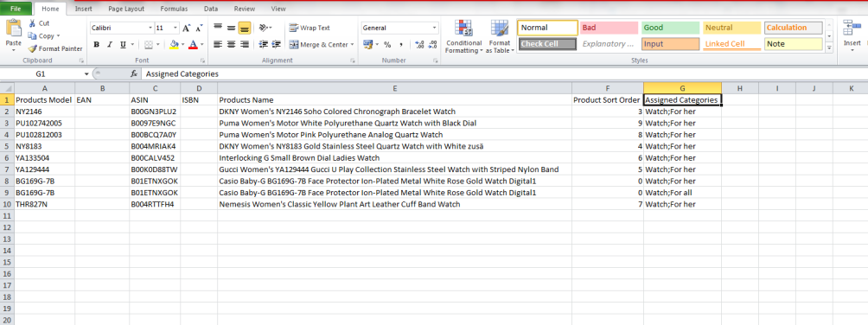Open Format as Table gallery
868x325 pixels.
tap(500, 36)
